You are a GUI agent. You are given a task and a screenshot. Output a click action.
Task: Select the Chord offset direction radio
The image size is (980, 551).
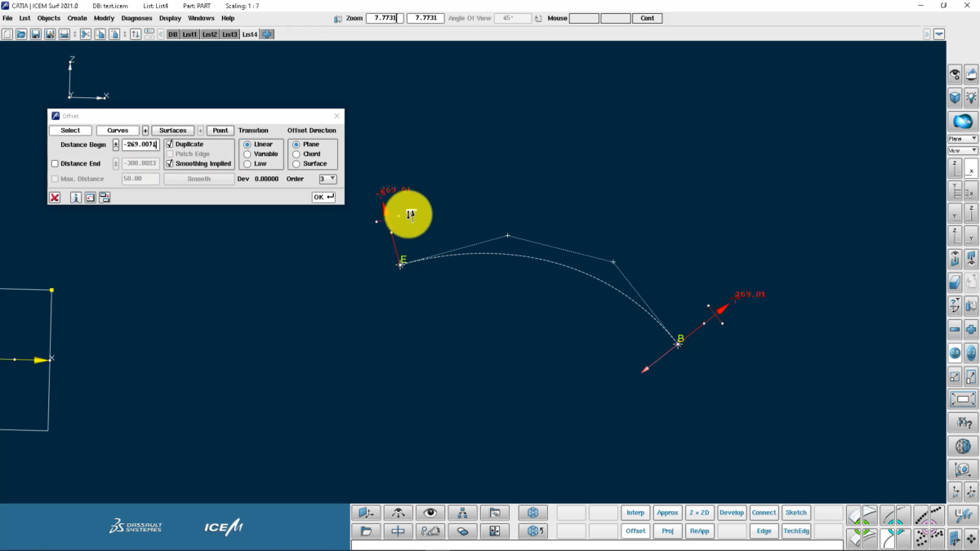296,154
